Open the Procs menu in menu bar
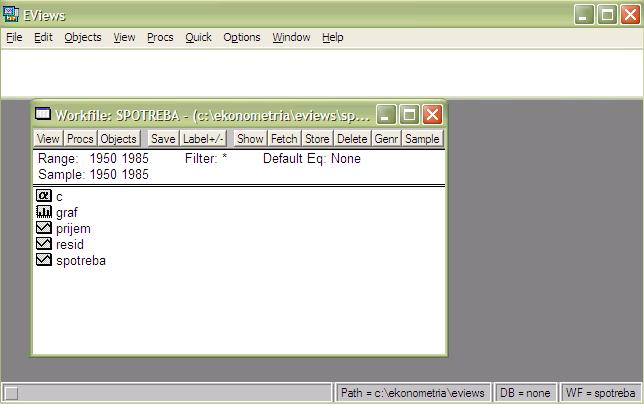The width and height of the screenshot is (644, 404). point(160,37)
